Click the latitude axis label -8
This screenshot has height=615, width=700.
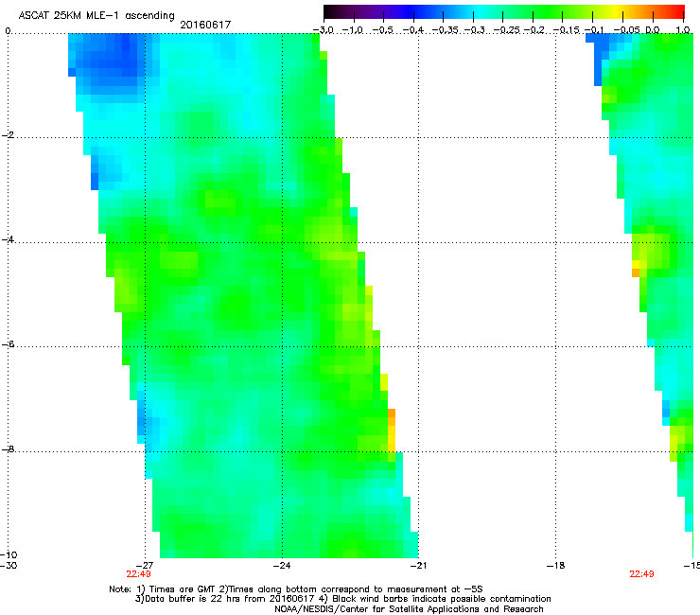tap(8, 449)
